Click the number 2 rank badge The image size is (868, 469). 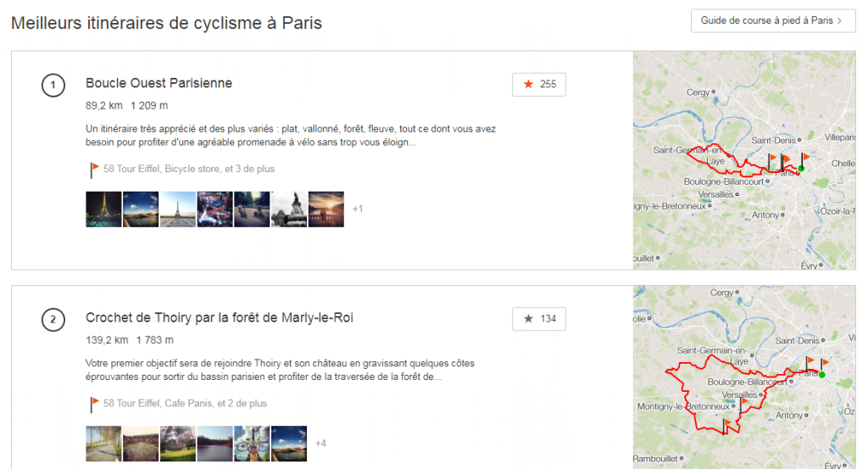tap(53, 320)
